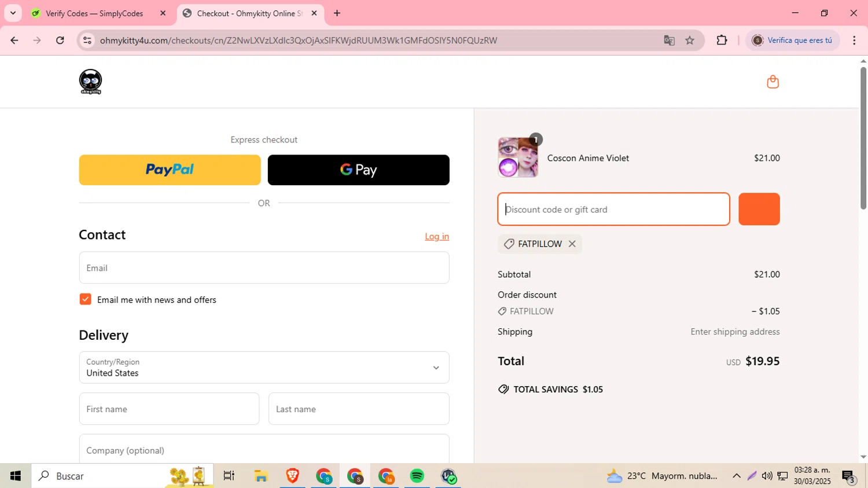868x488 pixels.
Task: Go forward in browser history
Action: tap(37, 41)
